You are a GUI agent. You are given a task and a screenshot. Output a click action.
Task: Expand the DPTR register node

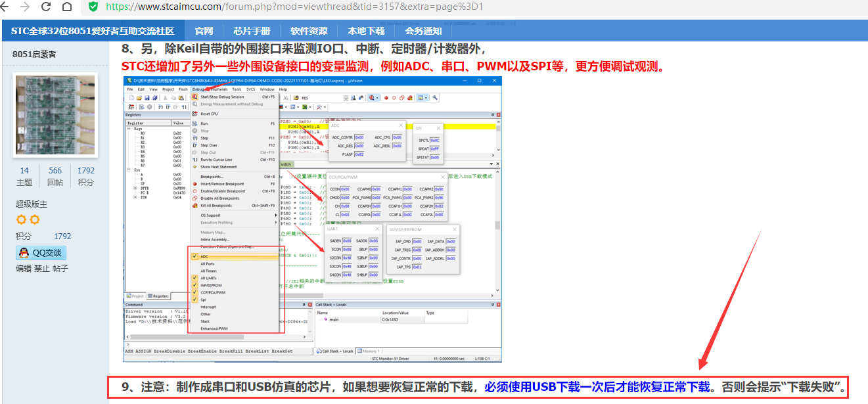coord(135,188)
